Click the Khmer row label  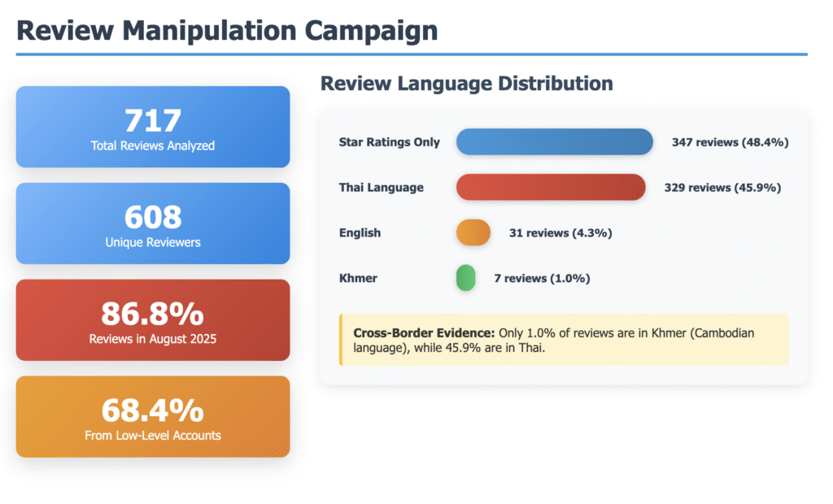pyautogui.click(x=358, y=278)
